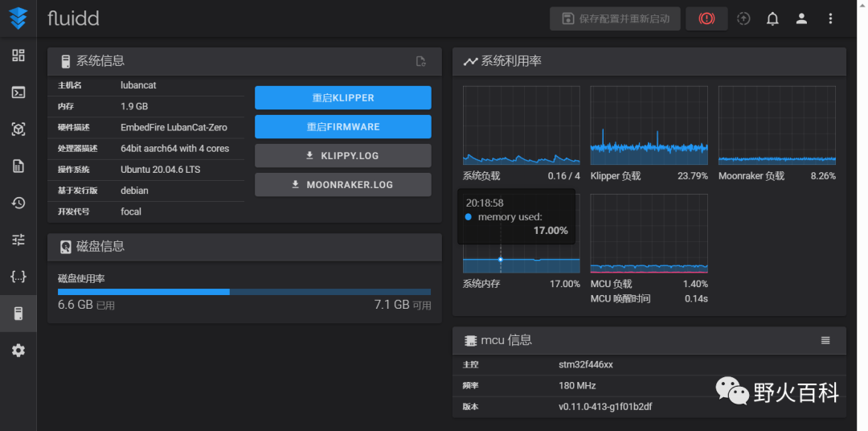Click the fluidd logo icon
This screenshot has height=431, width=868.
(18, 18)
